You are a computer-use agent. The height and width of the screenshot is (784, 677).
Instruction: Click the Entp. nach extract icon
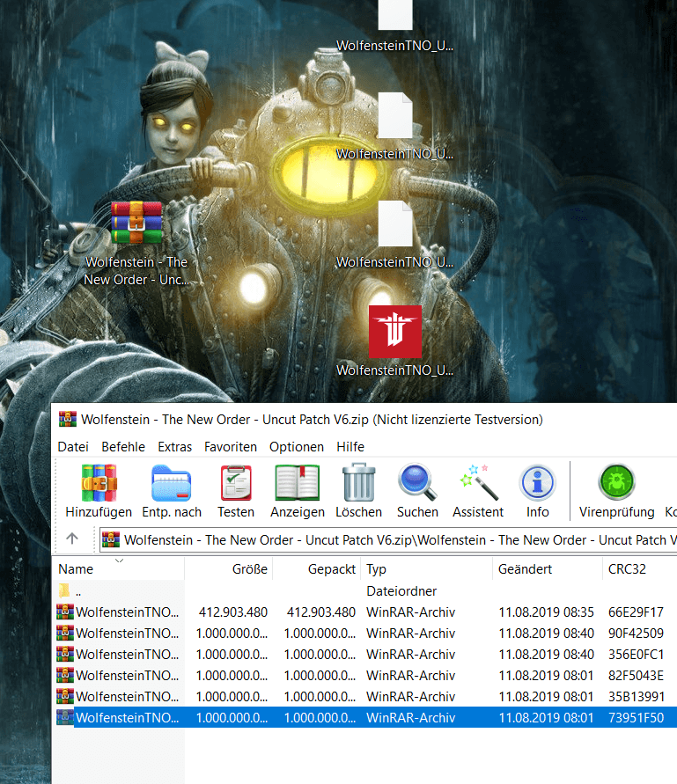click(171, 482)
